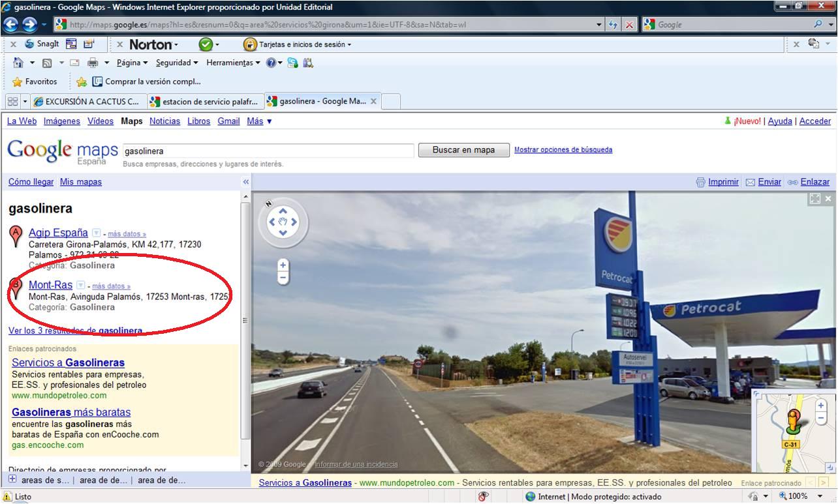Open the Página menu
This screenshot has height=504, width=838.
tap(132, 63)
